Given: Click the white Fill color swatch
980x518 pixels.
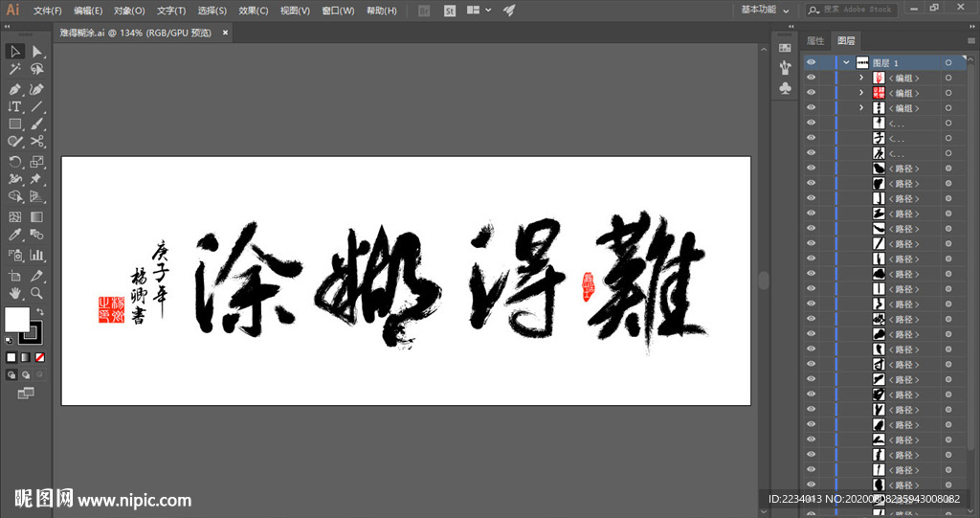Looking at the screenshot, I should tap(17, 320).
